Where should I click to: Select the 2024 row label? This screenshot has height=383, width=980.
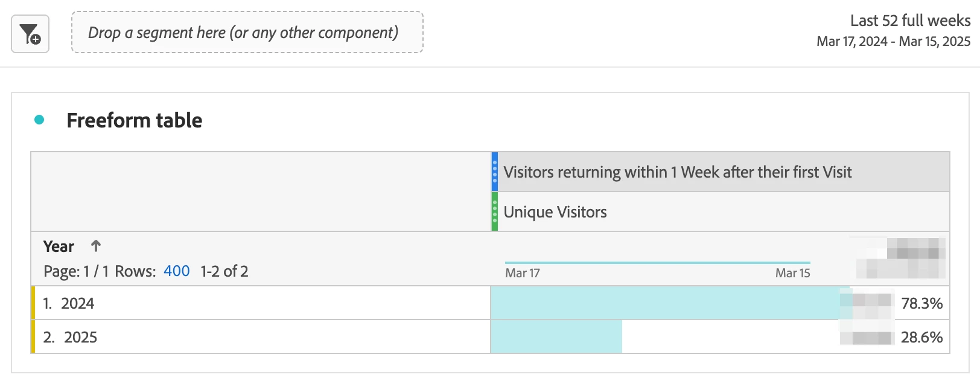77,303
